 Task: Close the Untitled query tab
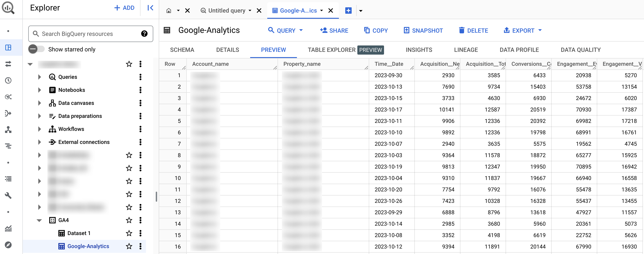259,11
